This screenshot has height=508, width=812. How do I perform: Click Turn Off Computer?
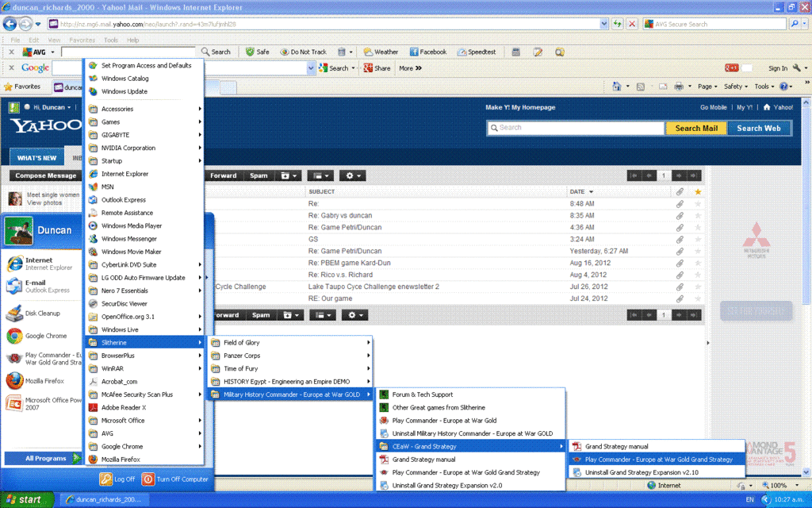175,479
